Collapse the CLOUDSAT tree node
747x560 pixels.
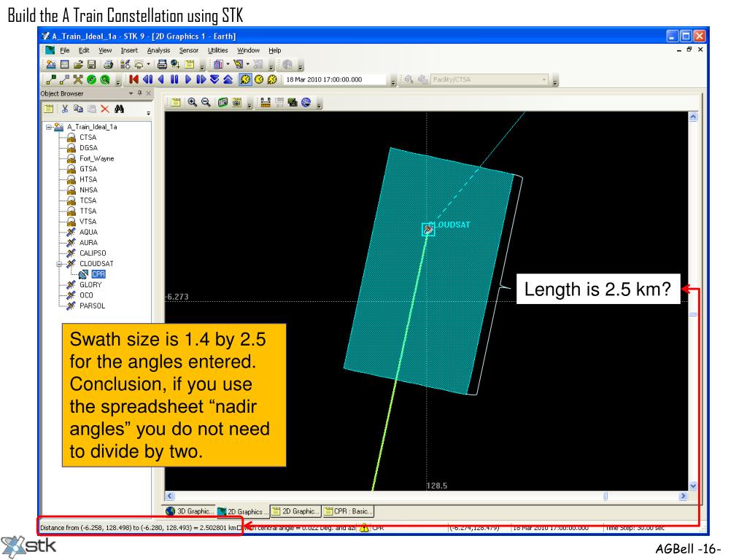pos(60,264)
